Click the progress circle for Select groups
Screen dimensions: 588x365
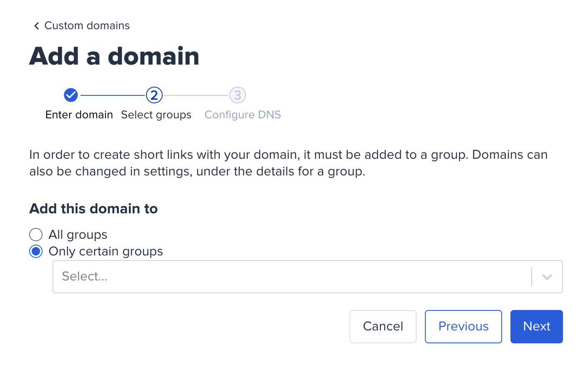154,95
